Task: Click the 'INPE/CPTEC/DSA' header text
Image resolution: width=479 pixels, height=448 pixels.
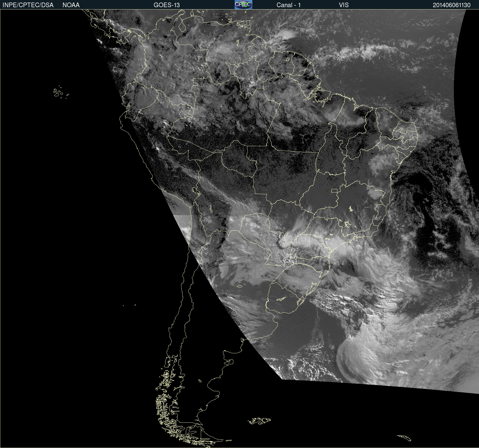Action: (28, 5)
